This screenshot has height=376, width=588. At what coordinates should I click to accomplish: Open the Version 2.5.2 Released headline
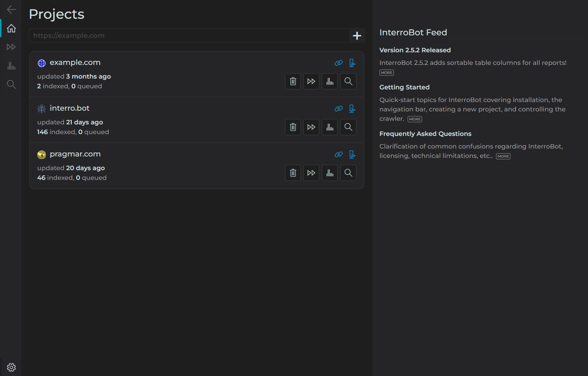coord(415,50)
